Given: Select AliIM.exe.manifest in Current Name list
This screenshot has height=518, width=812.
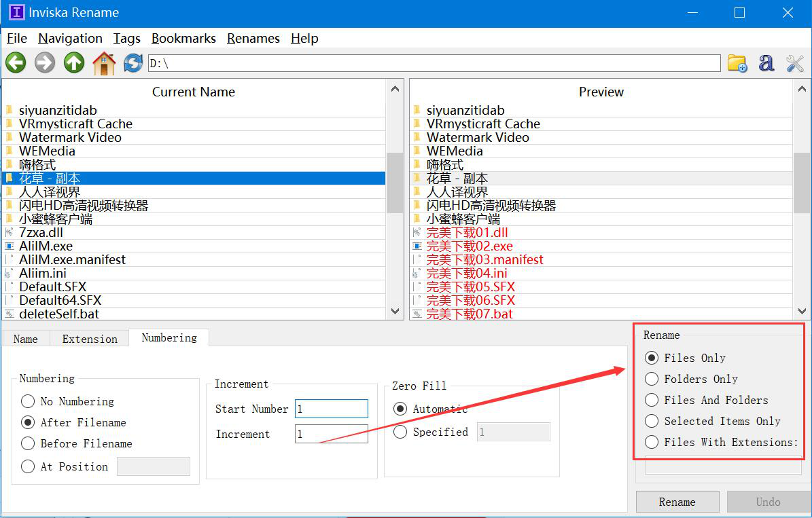Looking at the screenshot, I should (x=194, y=259).
